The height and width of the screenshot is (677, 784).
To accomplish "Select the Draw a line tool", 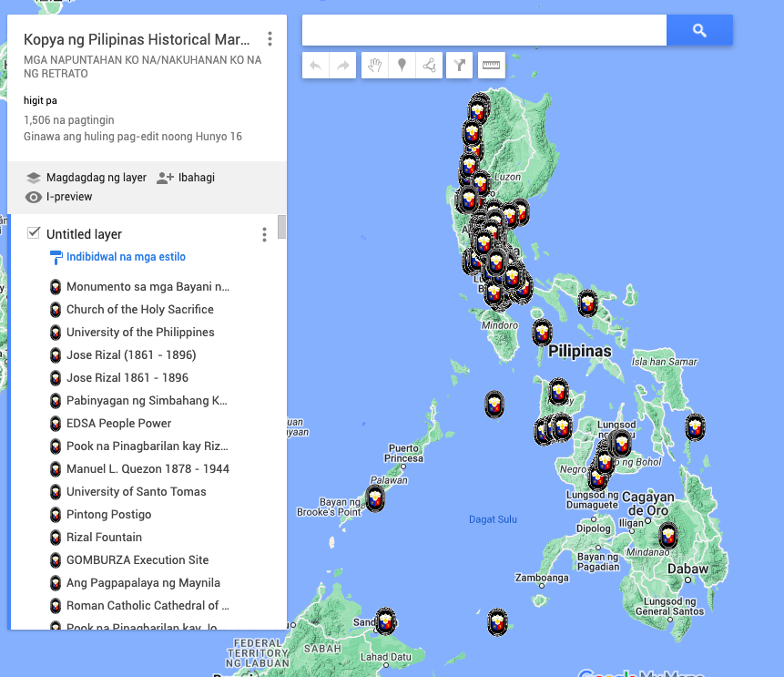I will coord(429,65).
